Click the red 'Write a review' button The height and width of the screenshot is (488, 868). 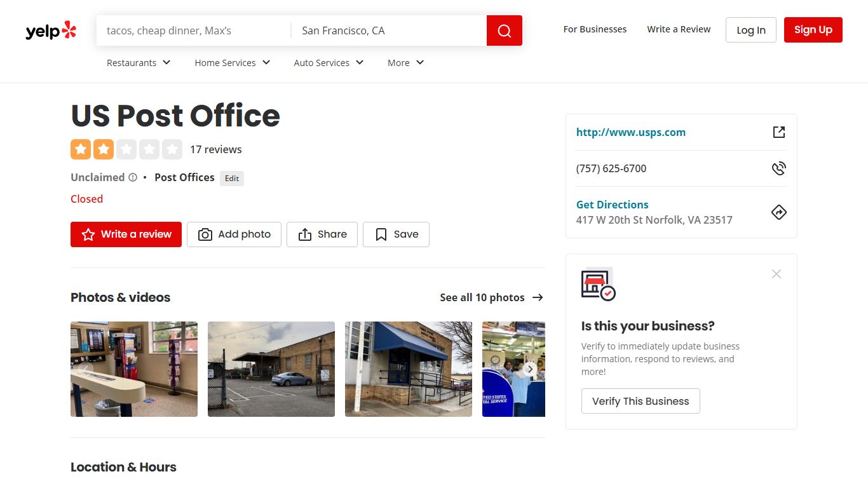(x=126, y=234)
